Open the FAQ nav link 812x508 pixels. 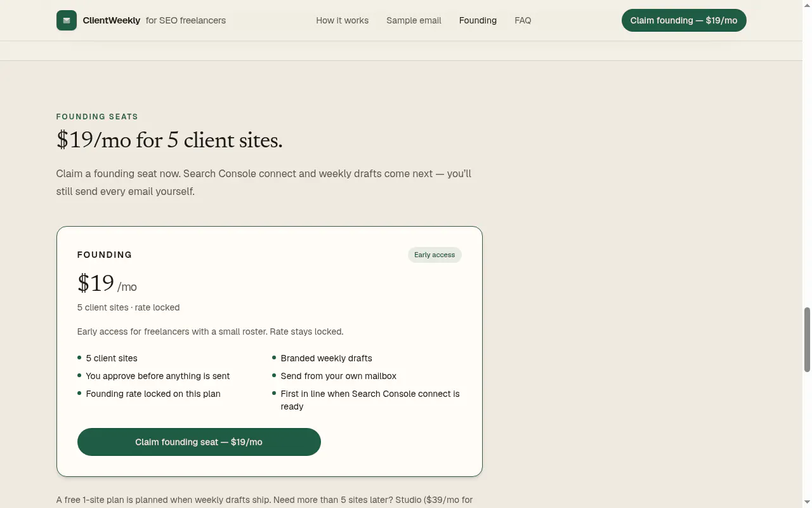click(523, 20)
